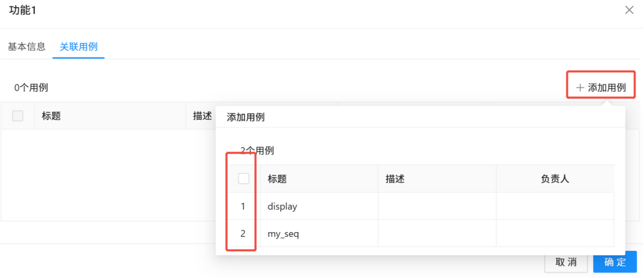Viewport: 644px width, 278px height.
Task: Select the 关联用例 tab
Action: (78, 46)
